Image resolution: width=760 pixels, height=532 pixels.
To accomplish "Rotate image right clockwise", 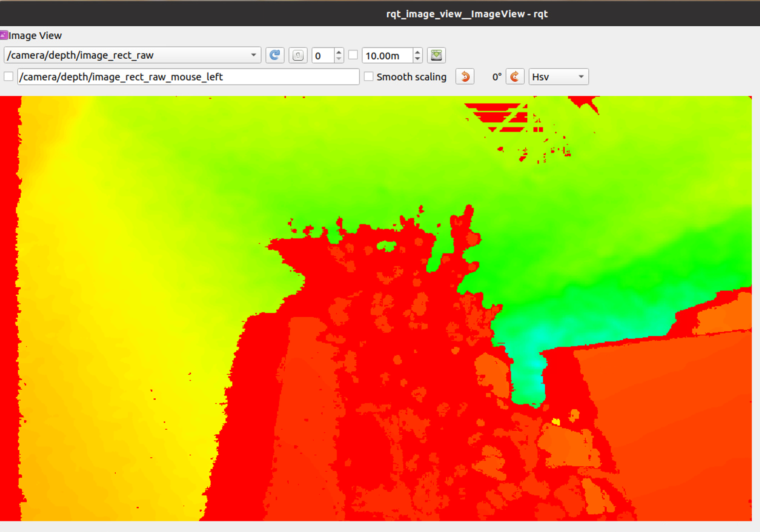I will pos(514,77).
